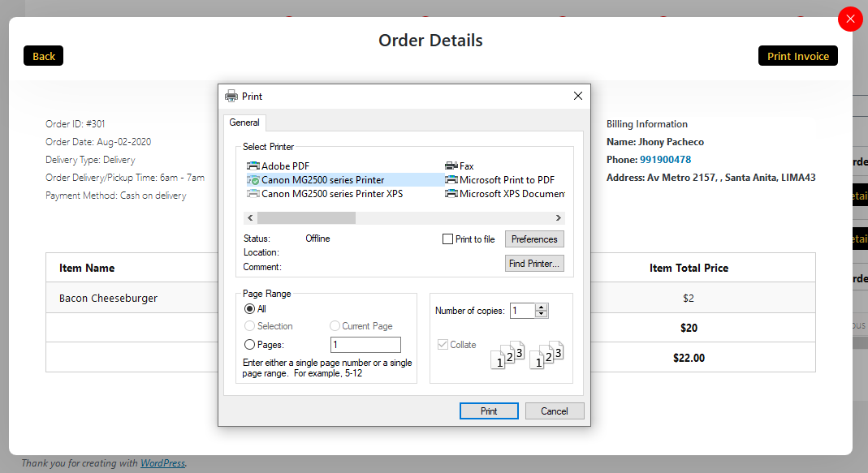Click the Pages range input field
Image resolution: width=868 pixels, height=473 pixels.
tap(365, 345)
